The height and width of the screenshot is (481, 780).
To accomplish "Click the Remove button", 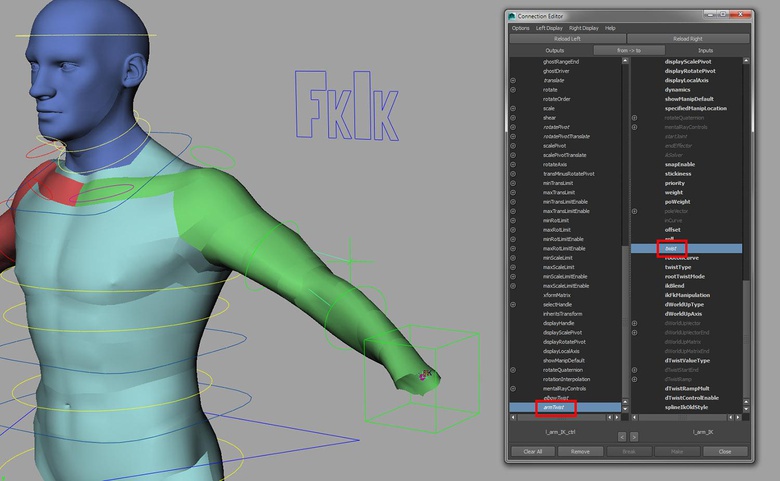I will pyautogui.click(x=580, y=451).
